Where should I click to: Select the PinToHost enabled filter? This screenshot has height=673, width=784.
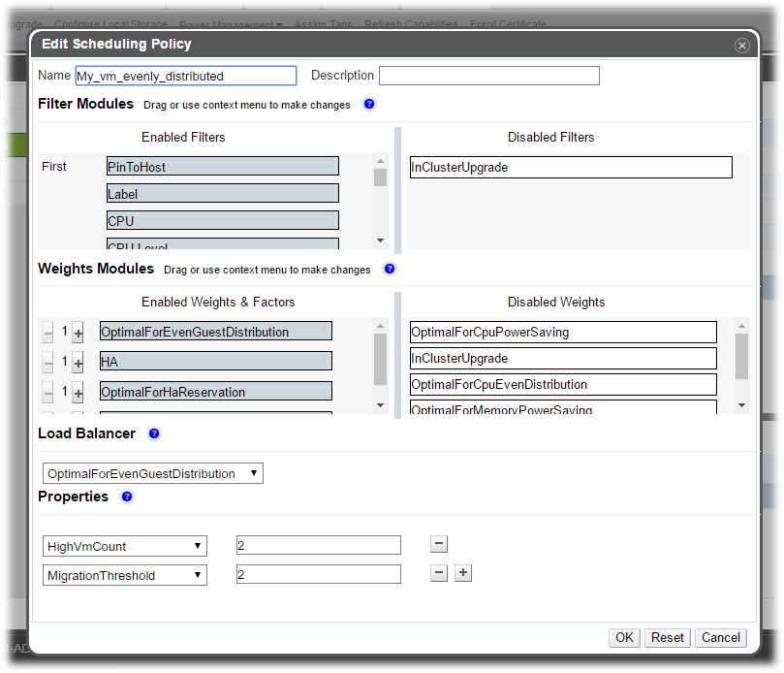[x=223, y=167]
